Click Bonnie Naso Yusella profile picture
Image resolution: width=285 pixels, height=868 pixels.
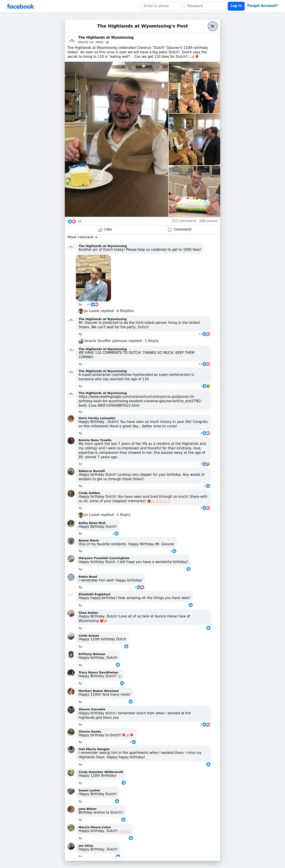(x=71, y=440)
